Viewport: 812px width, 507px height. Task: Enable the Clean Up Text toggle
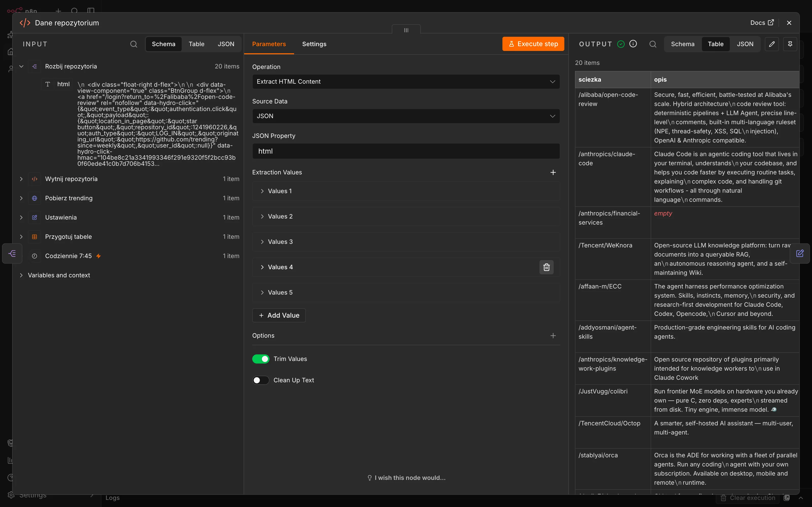tap(261, 380)
